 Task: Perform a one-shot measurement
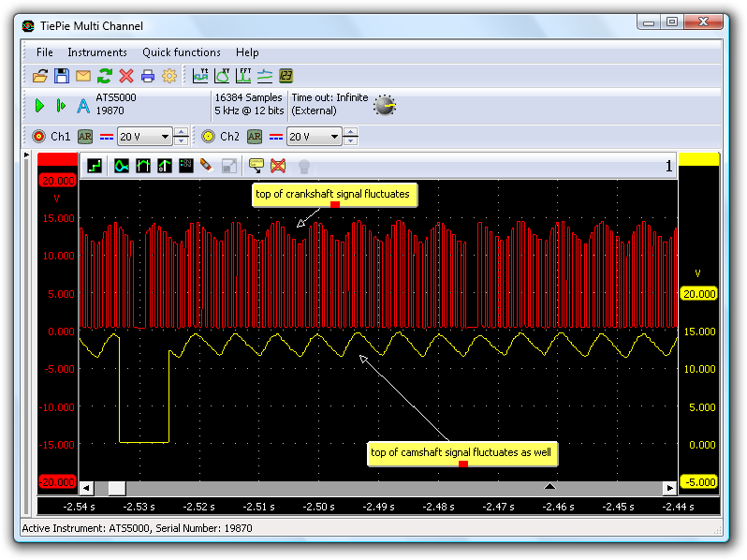[x=61, y=105]
